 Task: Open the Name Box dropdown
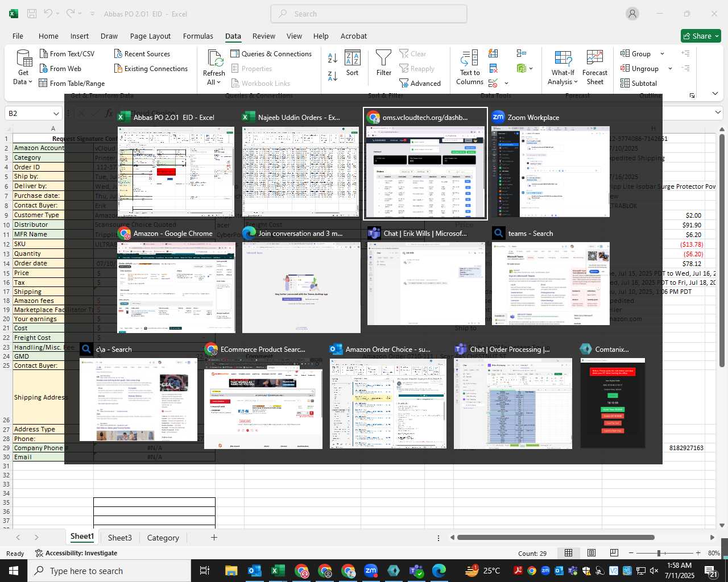[x=56, y=114]
